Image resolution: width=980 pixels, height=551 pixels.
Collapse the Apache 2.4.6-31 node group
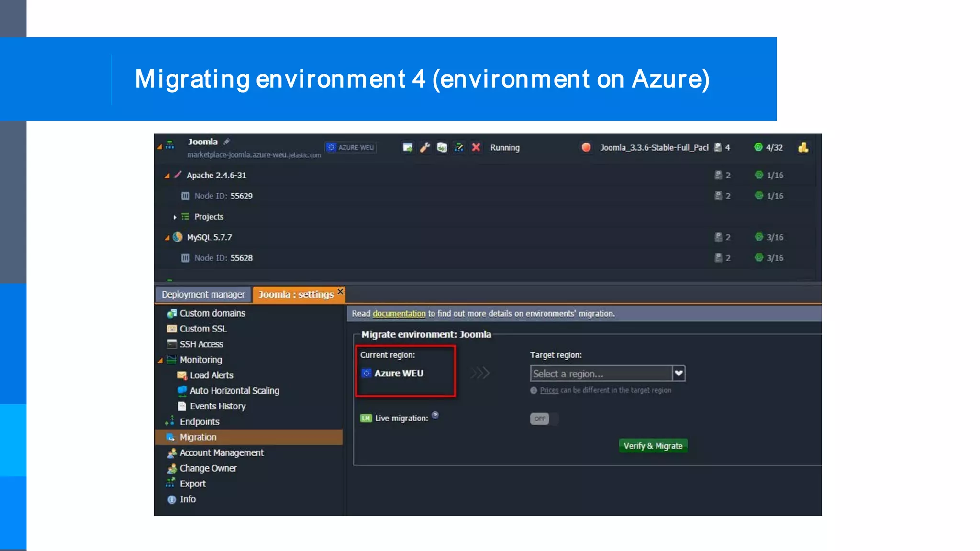(x=167, y=176)
